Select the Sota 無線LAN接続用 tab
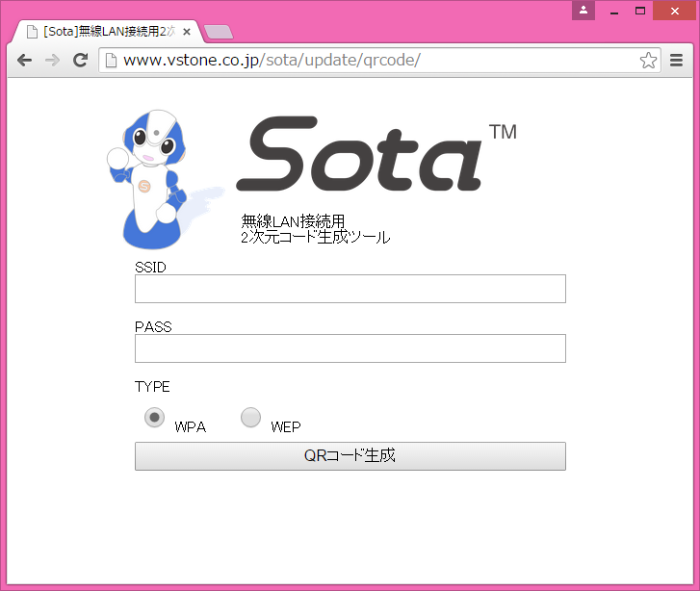This screenshot has height=591, width=700. pyautogui.click(x=108, y=32)
